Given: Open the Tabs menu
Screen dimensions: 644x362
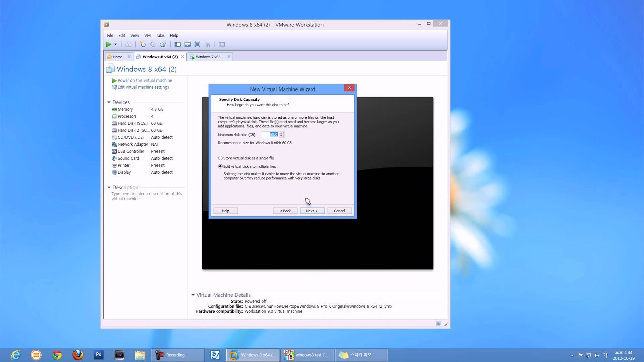Looking at the screenshot, I should click(160, 35).
